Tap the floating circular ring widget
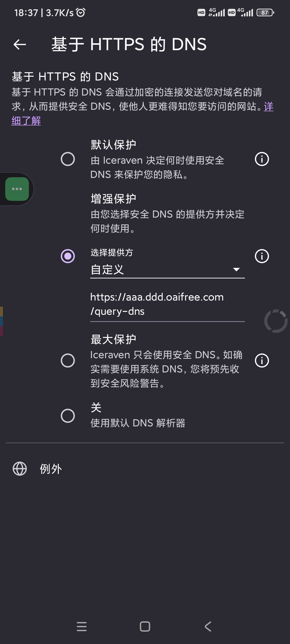 click(276, 321)
